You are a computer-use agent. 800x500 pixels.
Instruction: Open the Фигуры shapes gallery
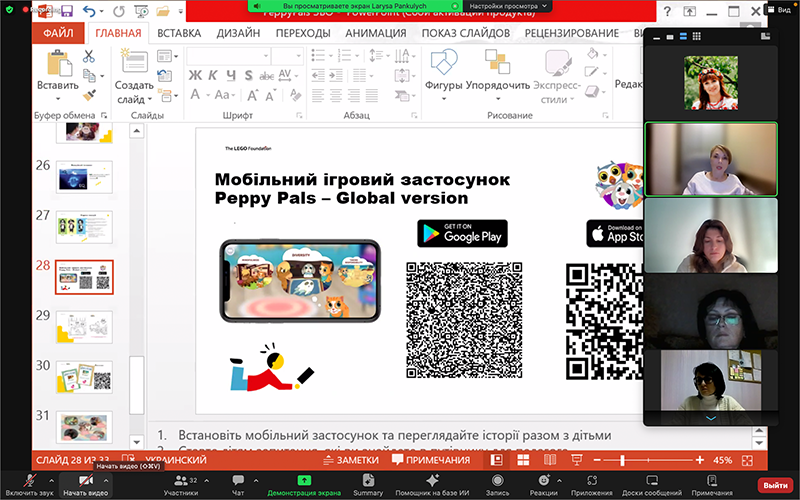pos(443,73)
